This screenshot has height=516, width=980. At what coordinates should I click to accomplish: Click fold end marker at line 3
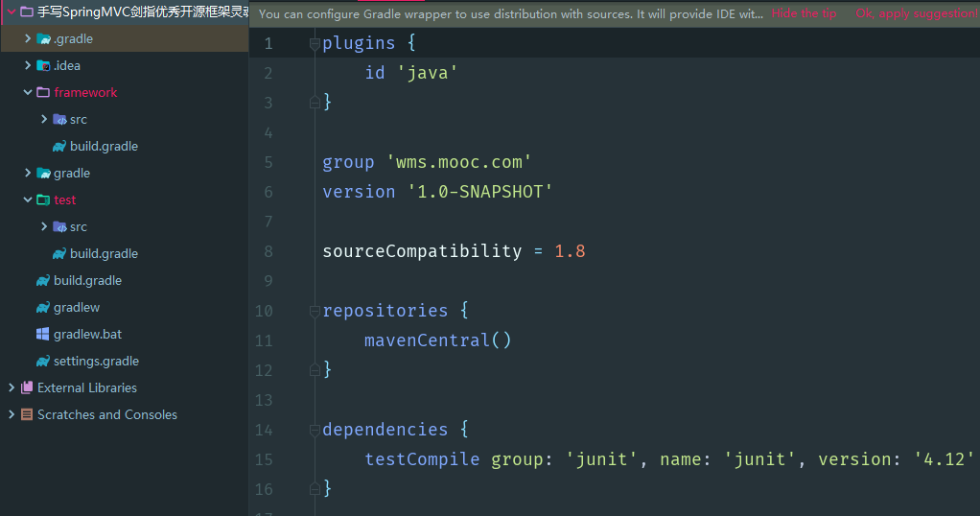pos(315,102)
